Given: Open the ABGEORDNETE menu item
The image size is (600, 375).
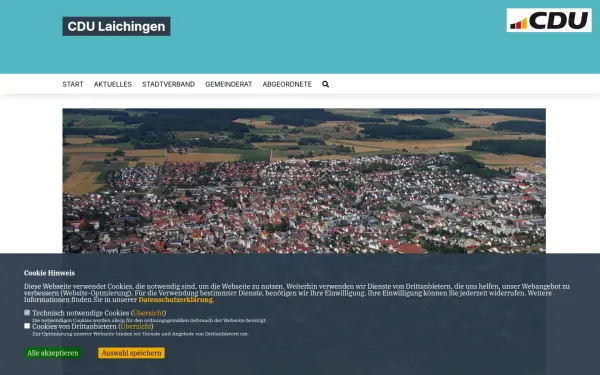Looking at the screenshot, I should click(287, 84).
